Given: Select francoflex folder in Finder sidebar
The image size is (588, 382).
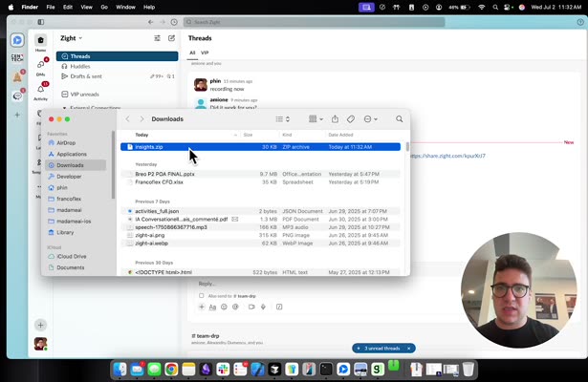Looking at the screenshot, I should click(69, 199).
